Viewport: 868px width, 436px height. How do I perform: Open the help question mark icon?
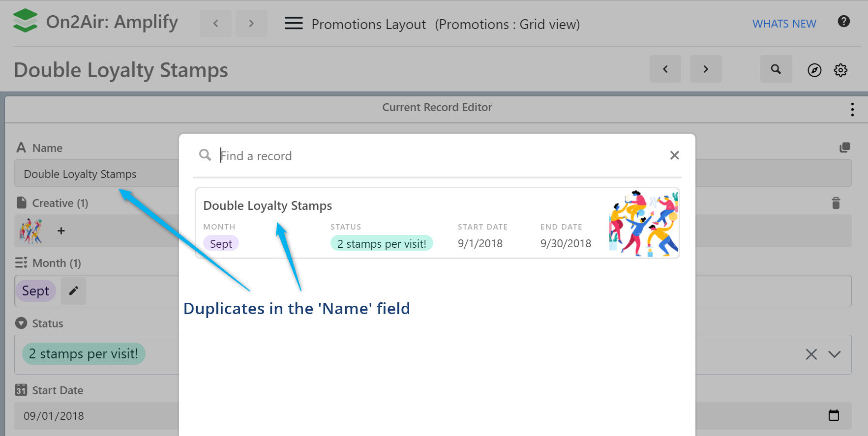click(x=844, y=21)
